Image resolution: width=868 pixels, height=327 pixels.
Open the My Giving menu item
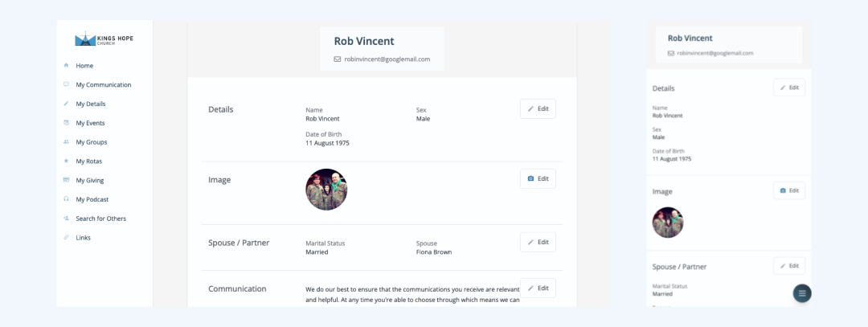coord(90,181)
